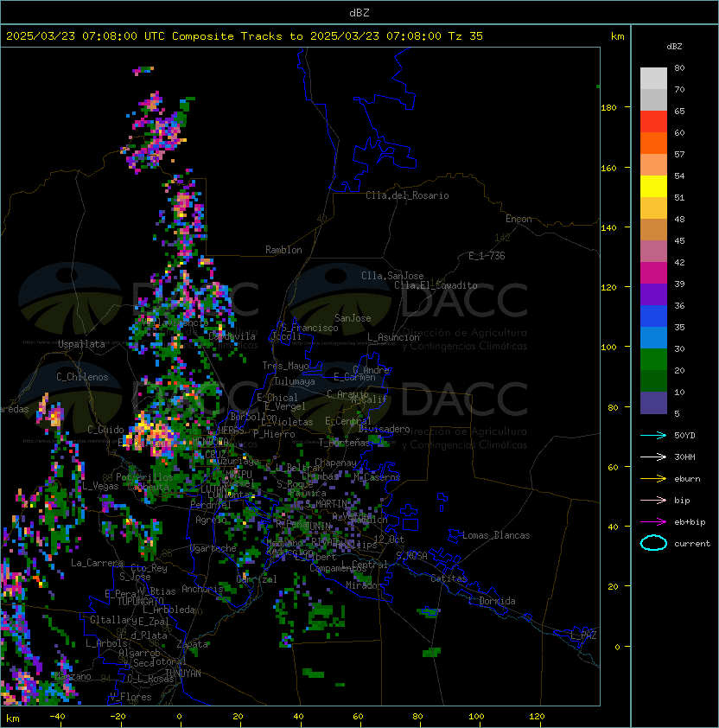Click the 'TUPUNGATO' map label

point(140,602)
